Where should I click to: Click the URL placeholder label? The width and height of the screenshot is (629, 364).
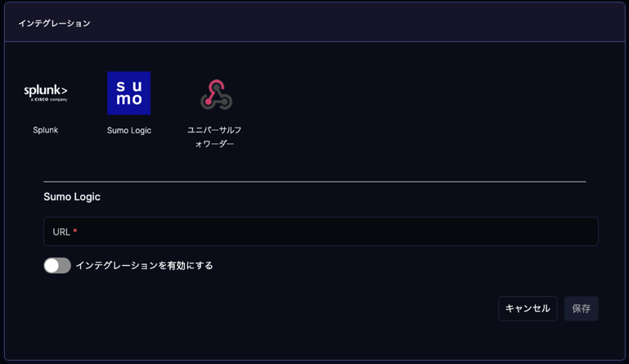pyautogui.click(x=61, y=232)
